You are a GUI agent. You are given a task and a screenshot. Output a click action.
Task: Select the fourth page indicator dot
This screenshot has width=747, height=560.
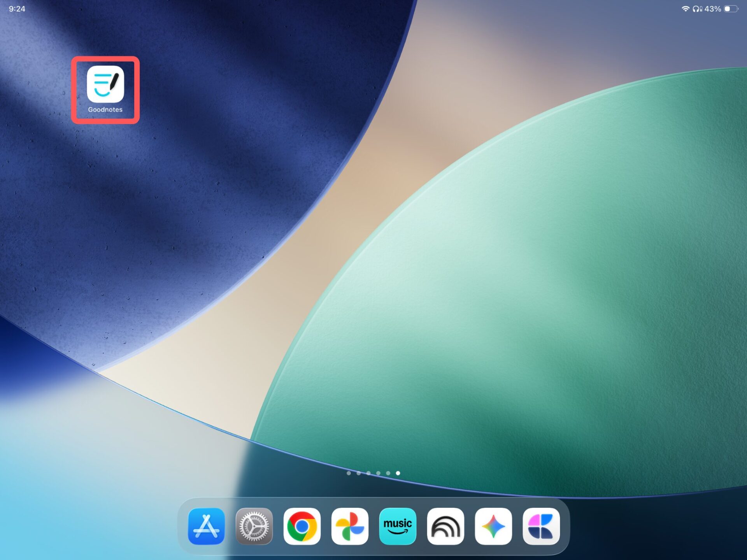coord(378,473)
